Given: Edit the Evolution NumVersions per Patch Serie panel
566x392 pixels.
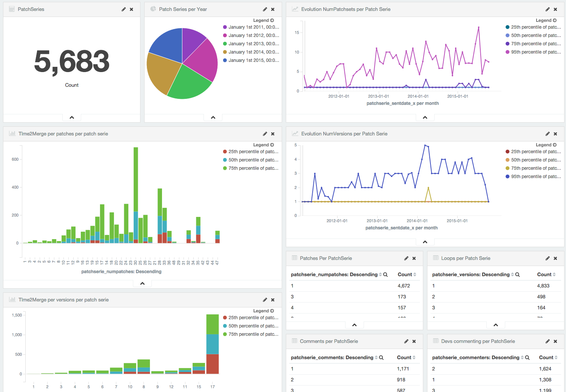Looking at the screenshot, I should (x=547, y=134).
